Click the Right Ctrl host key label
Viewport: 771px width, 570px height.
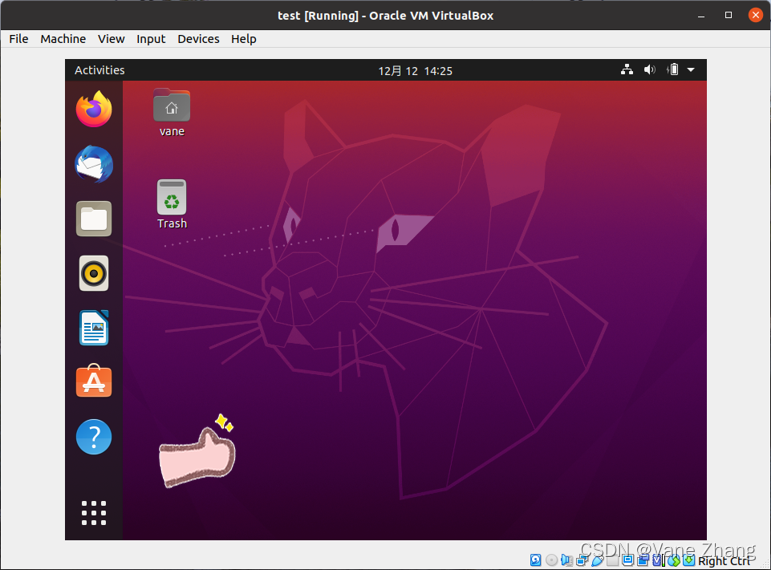(x=723, y=561)
